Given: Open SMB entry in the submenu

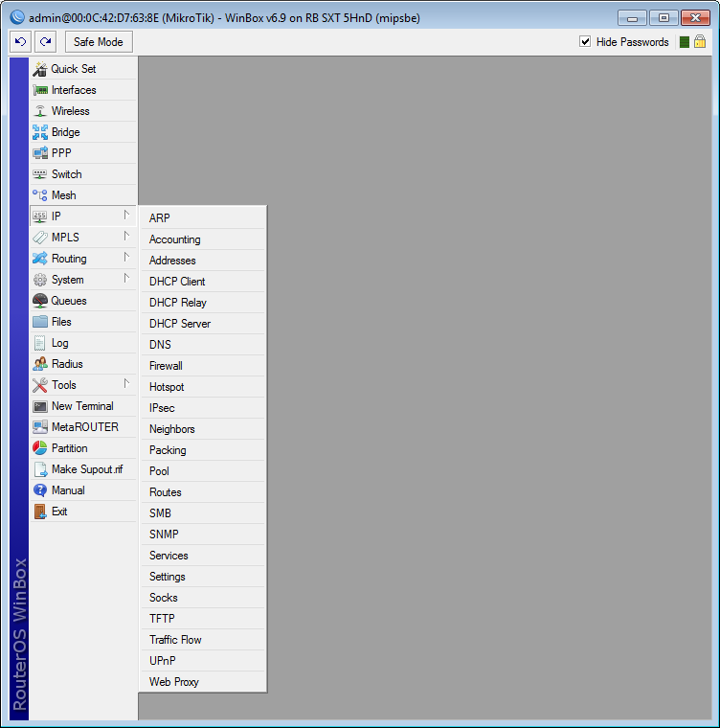Looking at the screenshot, I should point(203,513).
